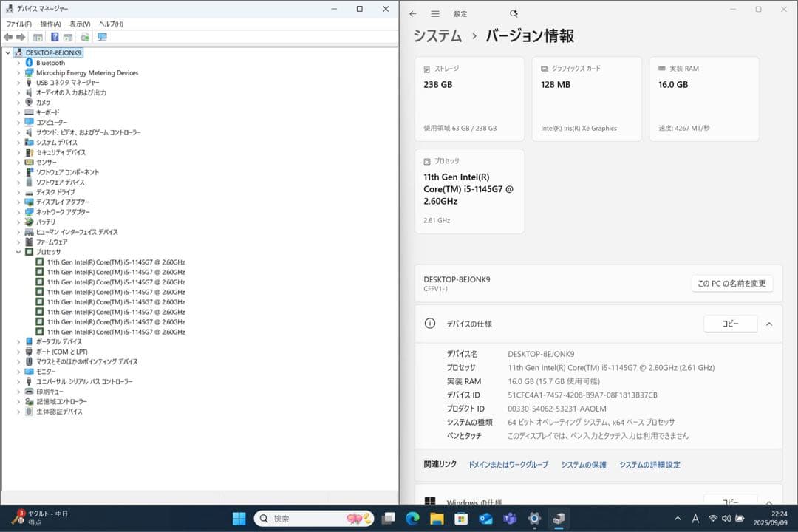Click the monitor icon in Device Manager toolbar
Viewport: 798px width, 532px height.
102,37
